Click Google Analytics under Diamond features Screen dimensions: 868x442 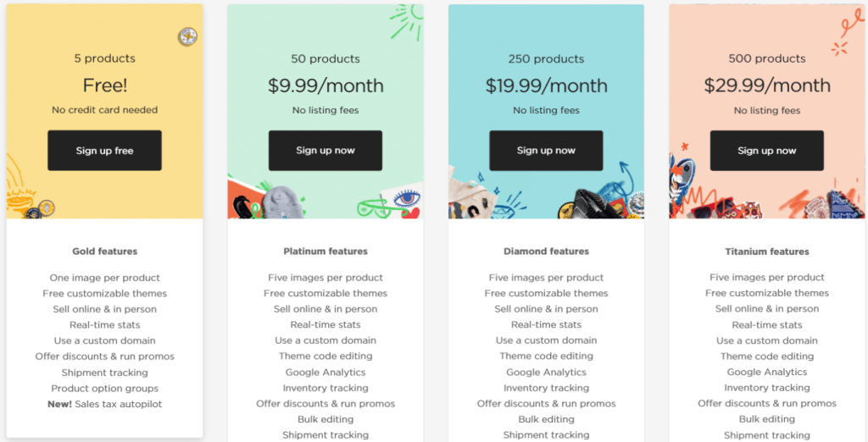546,373
